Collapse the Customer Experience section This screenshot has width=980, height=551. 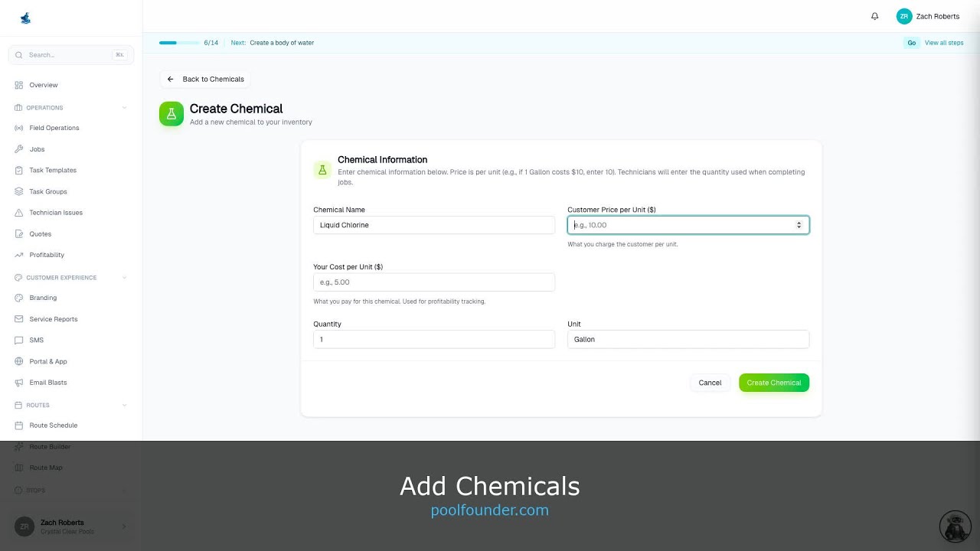[124, 278]
